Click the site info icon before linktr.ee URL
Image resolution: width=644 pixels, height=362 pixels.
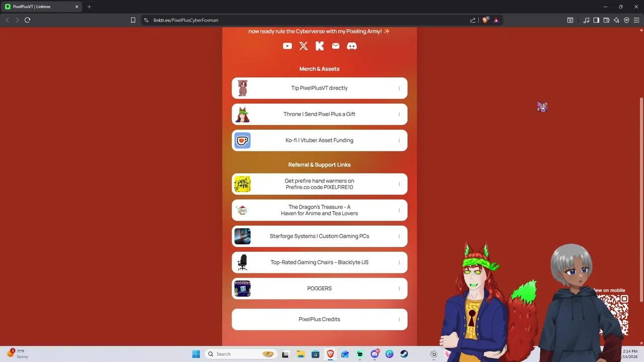[146, 20]
